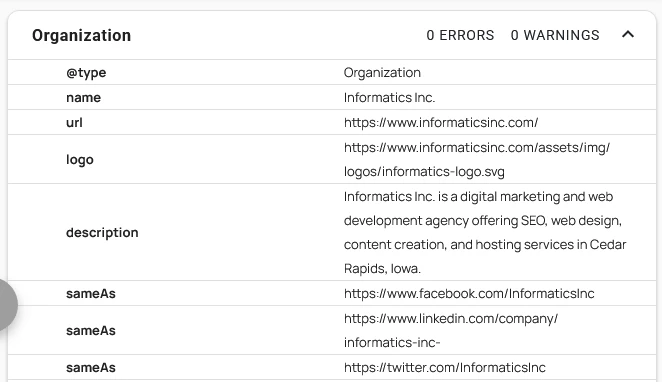Select the sameAs label beside the Facebook URL
This screenshot has height=382, width=662.
pos(91,293)
